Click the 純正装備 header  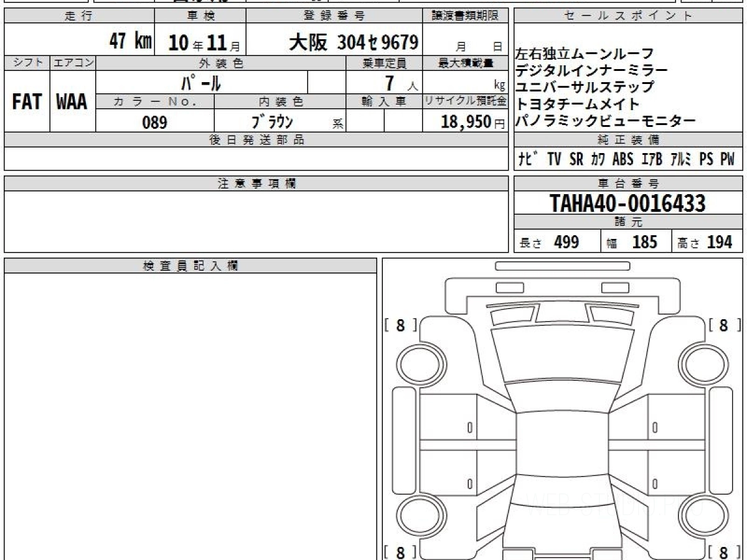tap(629, 140)
